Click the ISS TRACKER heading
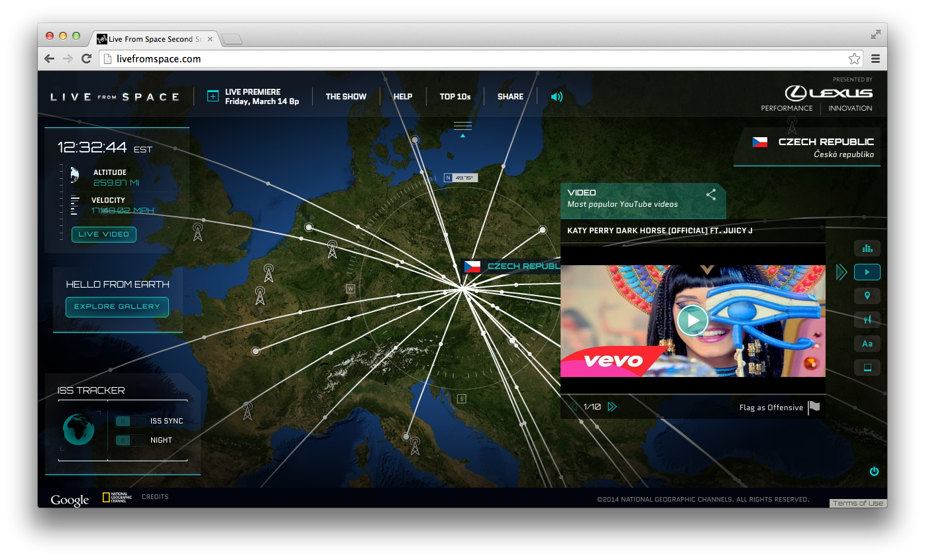 91,390
